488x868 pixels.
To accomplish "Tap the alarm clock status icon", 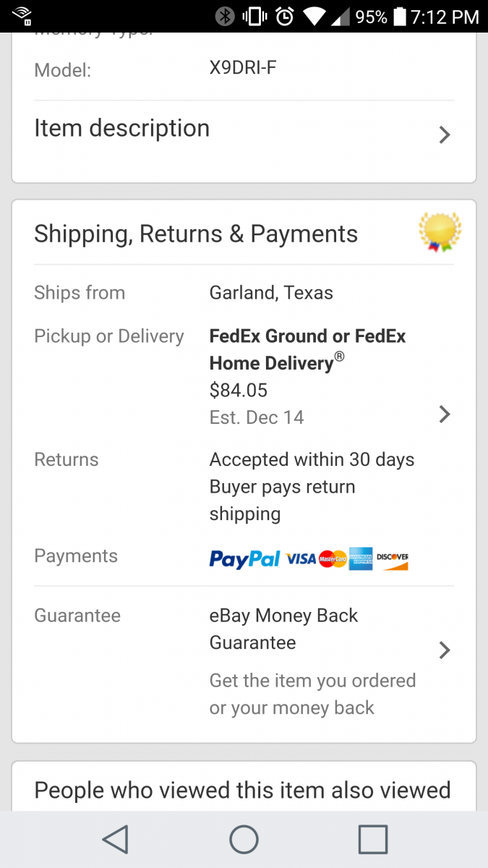I will [x=285, y=16].
